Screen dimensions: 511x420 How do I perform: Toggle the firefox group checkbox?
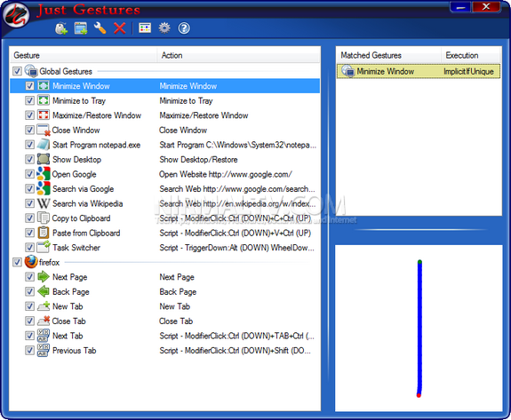(x=17, y=262)
